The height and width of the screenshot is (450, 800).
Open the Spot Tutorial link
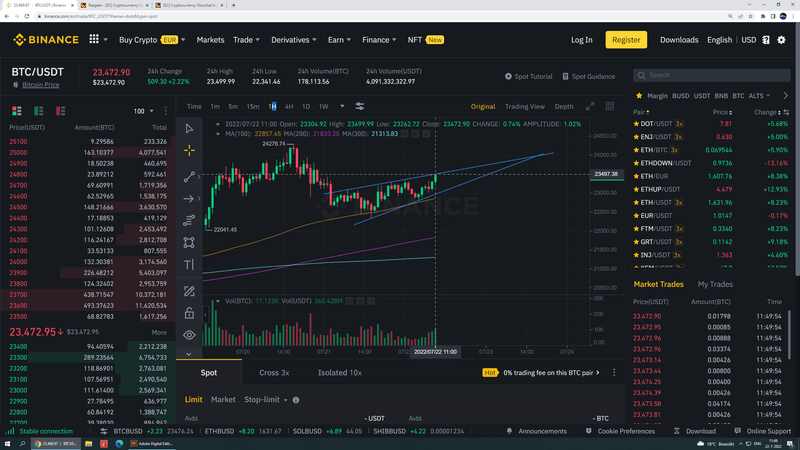click(529, 77)
